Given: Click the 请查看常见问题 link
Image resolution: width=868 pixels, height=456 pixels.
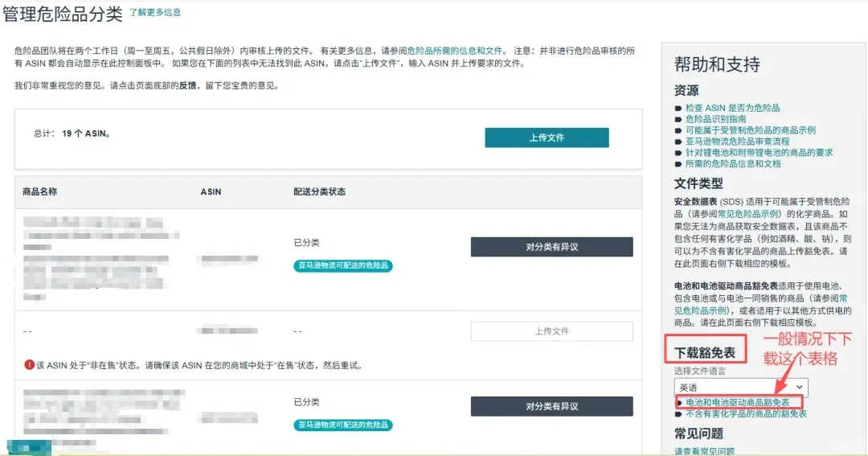Looking at the screenshot, I should (x=704, y=451).
